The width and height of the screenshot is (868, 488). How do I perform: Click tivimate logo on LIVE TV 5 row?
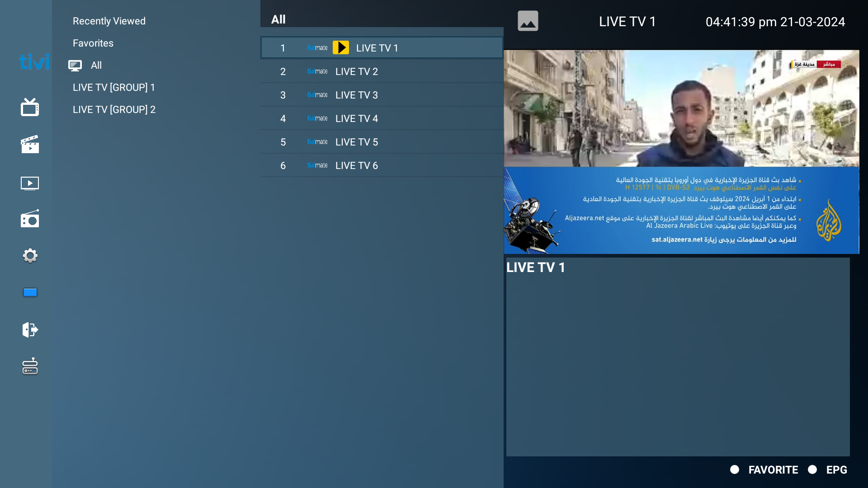point(317,142)
